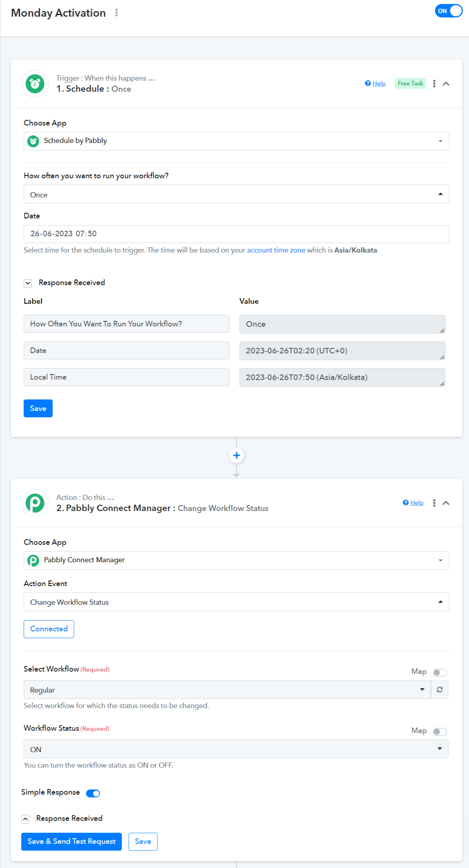Viewport: 469px width, 868px height.
Task: Open Help link in Pabbly Connect Manager step
Action: pos(417,503)
